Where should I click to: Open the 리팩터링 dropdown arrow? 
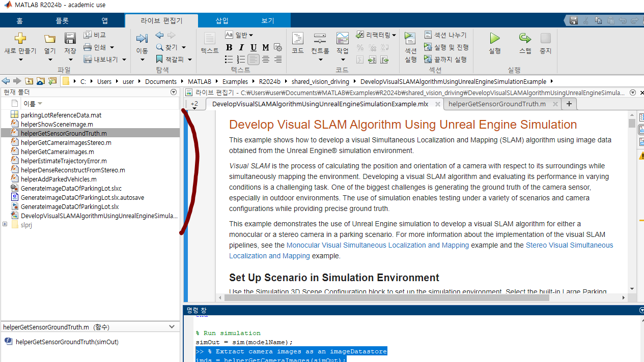tap(394, 36)
